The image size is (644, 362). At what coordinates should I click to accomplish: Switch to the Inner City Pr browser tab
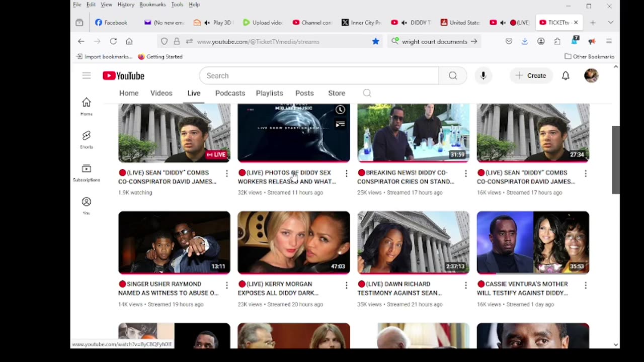pyautogui.click(x=361, y=23)
